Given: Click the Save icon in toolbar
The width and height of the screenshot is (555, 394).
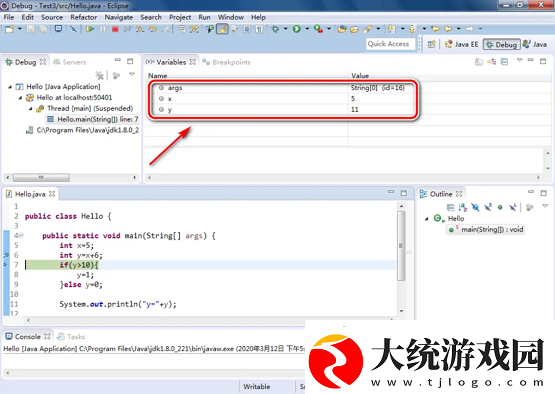Looking at the screenshot, I should pyautogui.click(x=31, y=29).
